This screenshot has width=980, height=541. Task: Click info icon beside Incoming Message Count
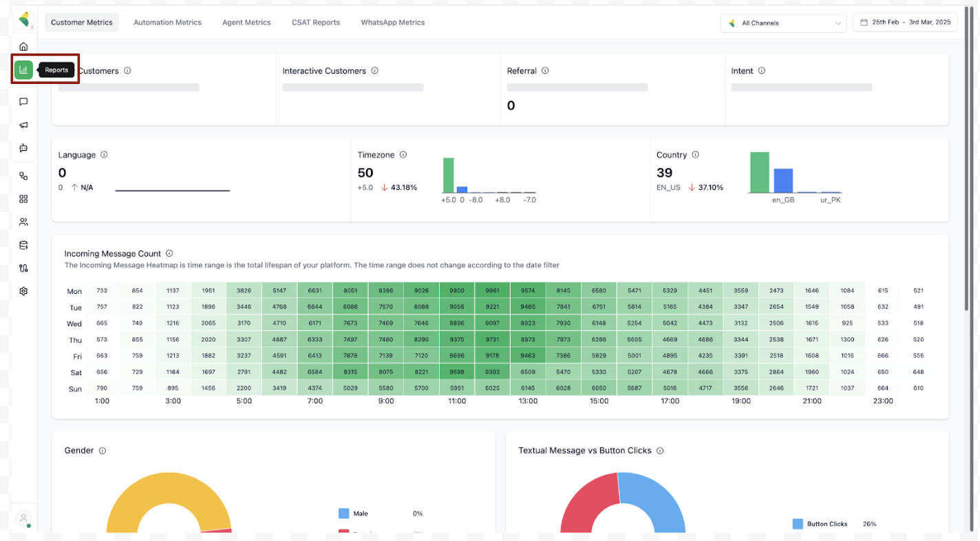tap(169, 253)
